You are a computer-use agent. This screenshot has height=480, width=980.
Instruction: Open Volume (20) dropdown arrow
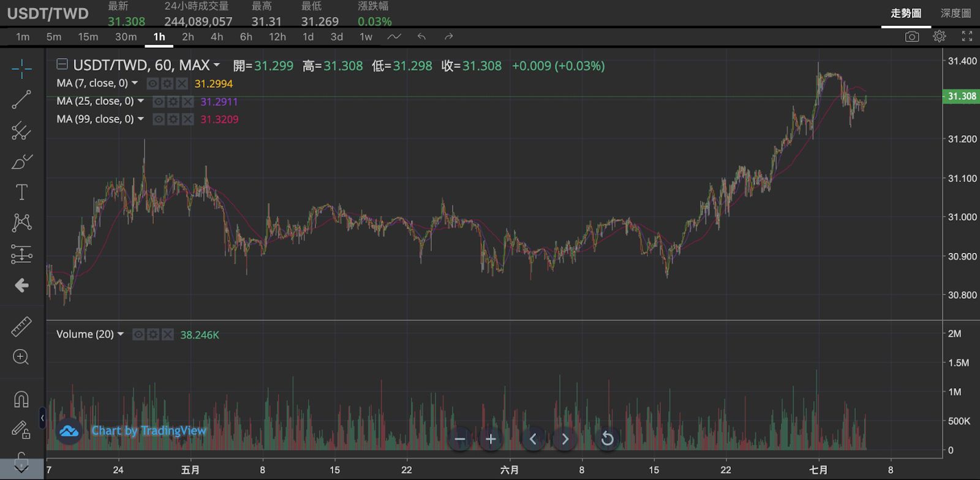pos(121,334)
